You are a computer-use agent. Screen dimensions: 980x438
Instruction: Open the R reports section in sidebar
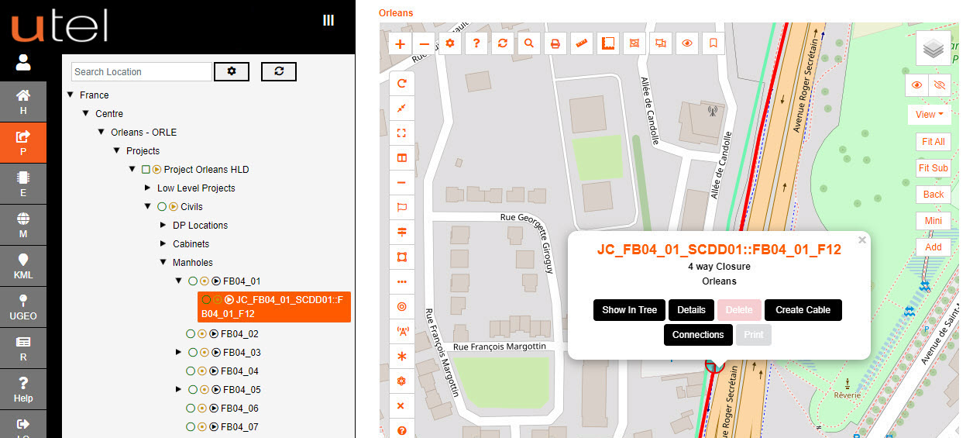coord(23,349)
